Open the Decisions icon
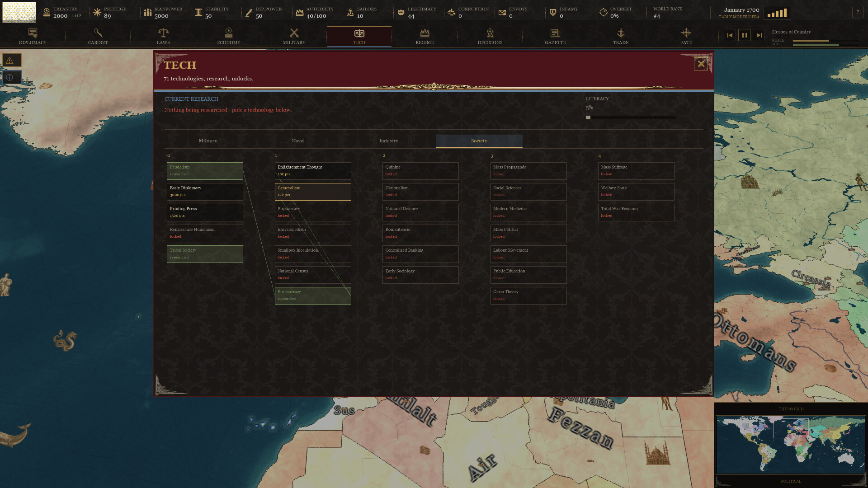 point(490,33)
